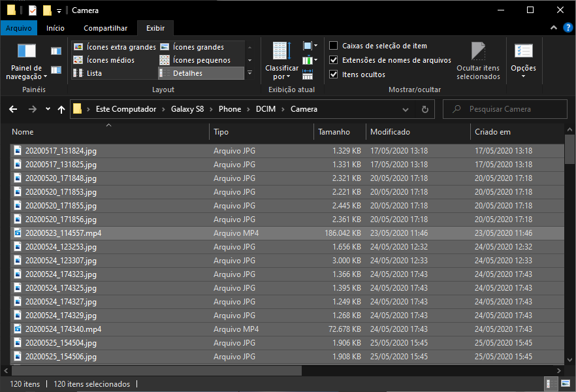The height and width of the screenshot is (392, 576).
Task: Click the vertical scrollbar up arrow
Action: (569, 130)
